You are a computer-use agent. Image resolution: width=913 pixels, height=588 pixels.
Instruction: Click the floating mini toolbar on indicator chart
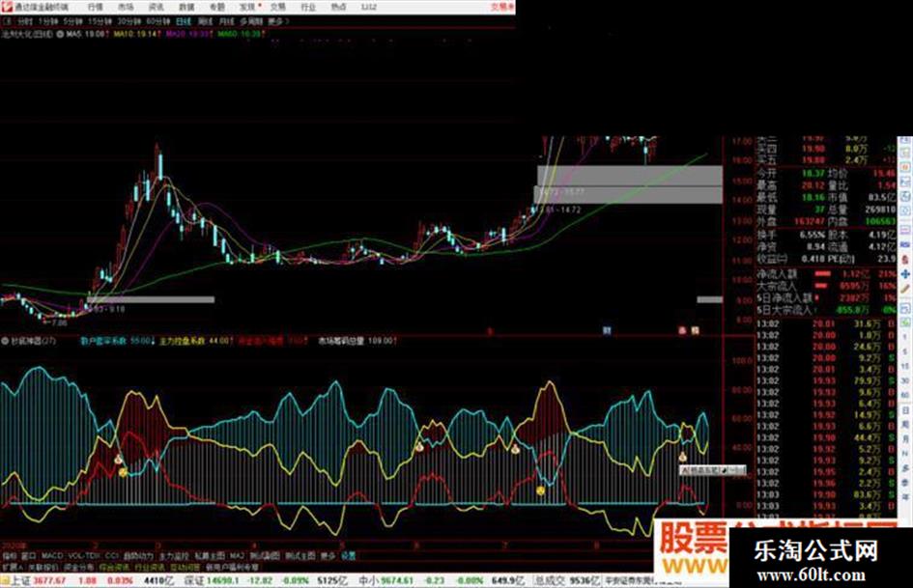tap(713, 469)
